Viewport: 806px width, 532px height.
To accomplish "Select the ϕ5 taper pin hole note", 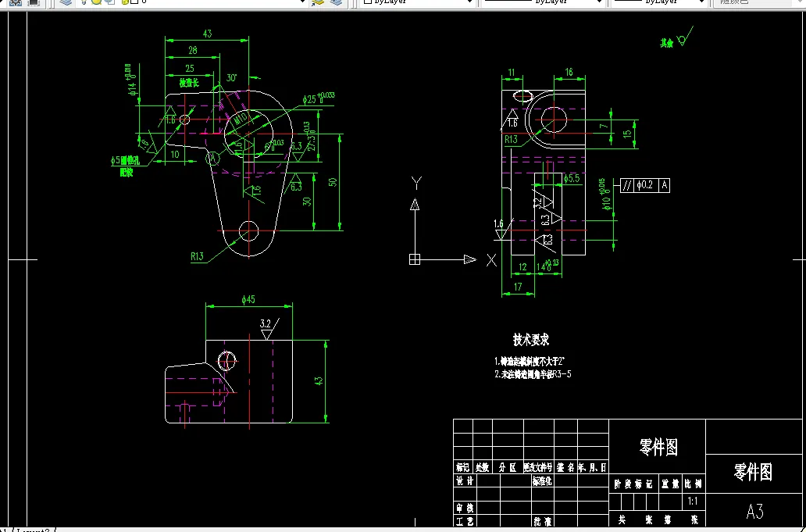I will [x=125, y=166].
